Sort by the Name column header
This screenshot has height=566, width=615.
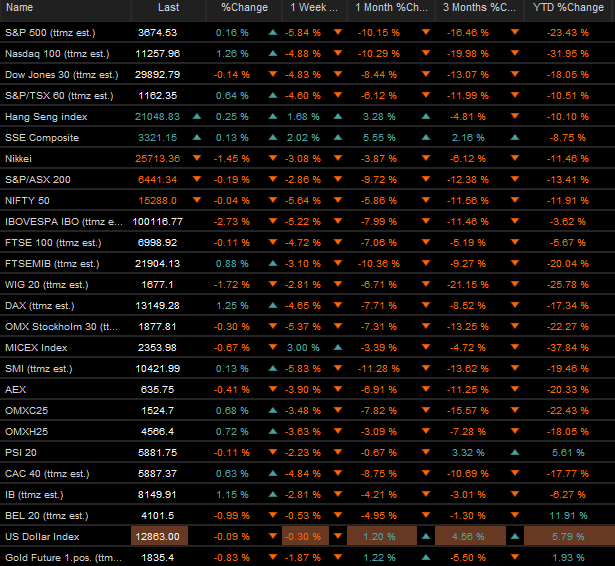[20, 8]
